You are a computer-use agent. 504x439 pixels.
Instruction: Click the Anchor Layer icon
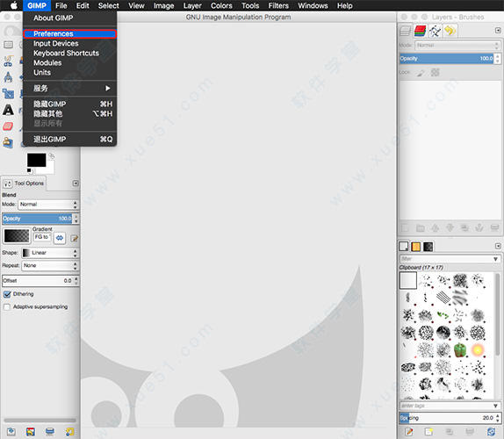pyautogui.click(x=479, y=228)
